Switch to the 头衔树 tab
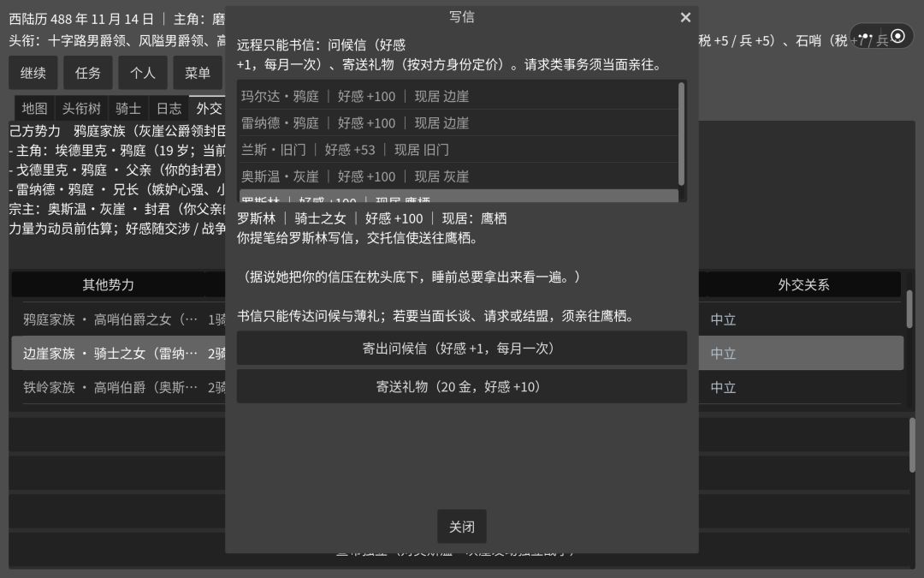Image resolution: width=924 pixels, height=578 pixels. 81,109
